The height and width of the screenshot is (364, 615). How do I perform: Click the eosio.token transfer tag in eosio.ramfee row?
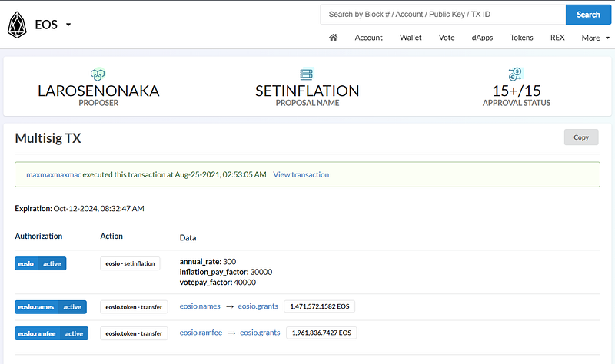[134, 333]
